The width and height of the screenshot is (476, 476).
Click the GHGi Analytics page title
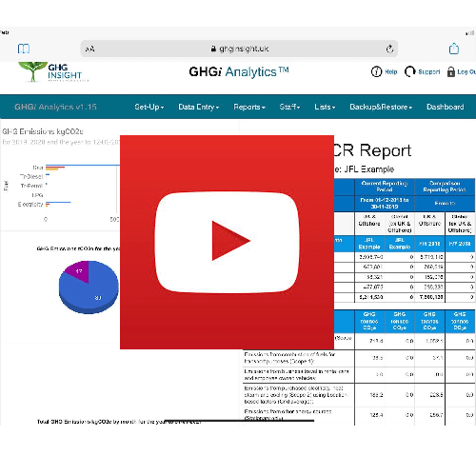239,72
